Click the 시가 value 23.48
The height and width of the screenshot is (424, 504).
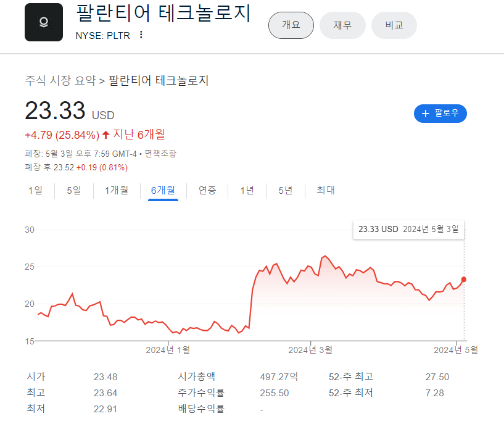105,376
